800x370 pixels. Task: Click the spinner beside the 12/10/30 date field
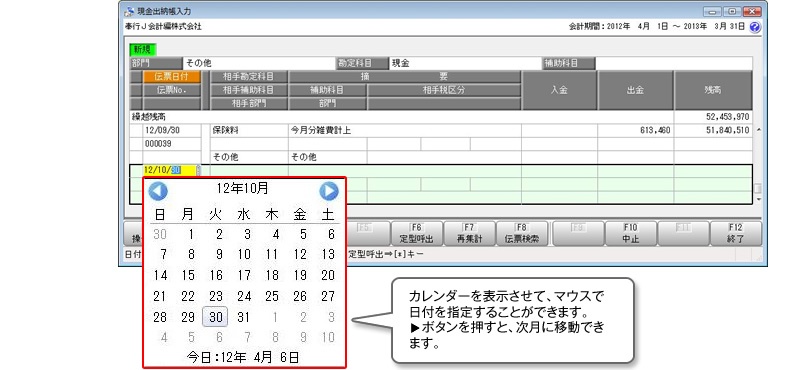(x=198, y=170)
